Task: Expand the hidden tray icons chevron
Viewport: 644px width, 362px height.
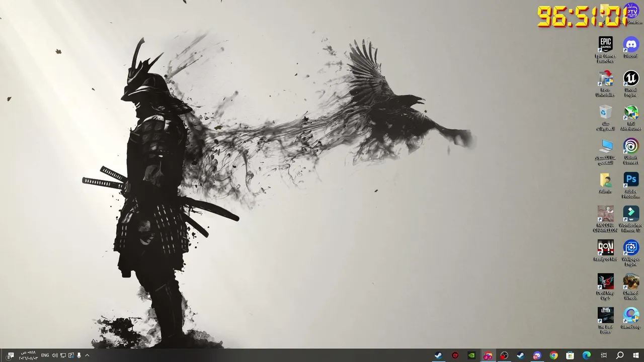Action: point(87,355)
